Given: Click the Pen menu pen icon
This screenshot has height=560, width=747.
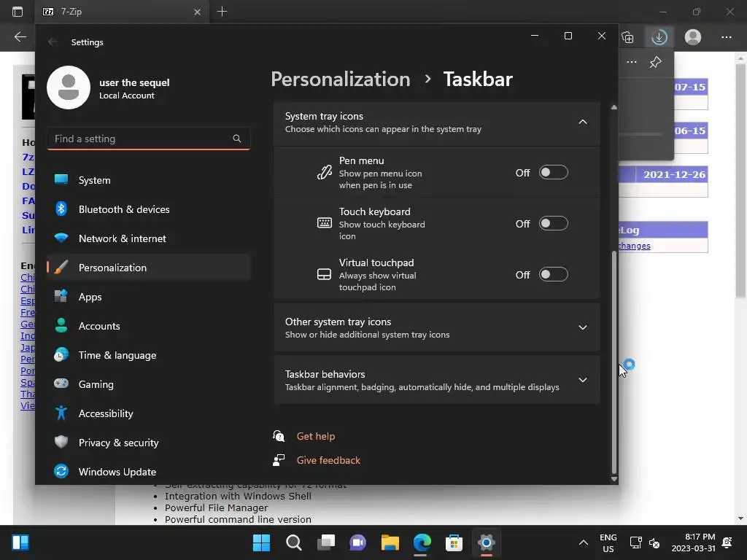Looking at the screenshot, I should [325, 172].
